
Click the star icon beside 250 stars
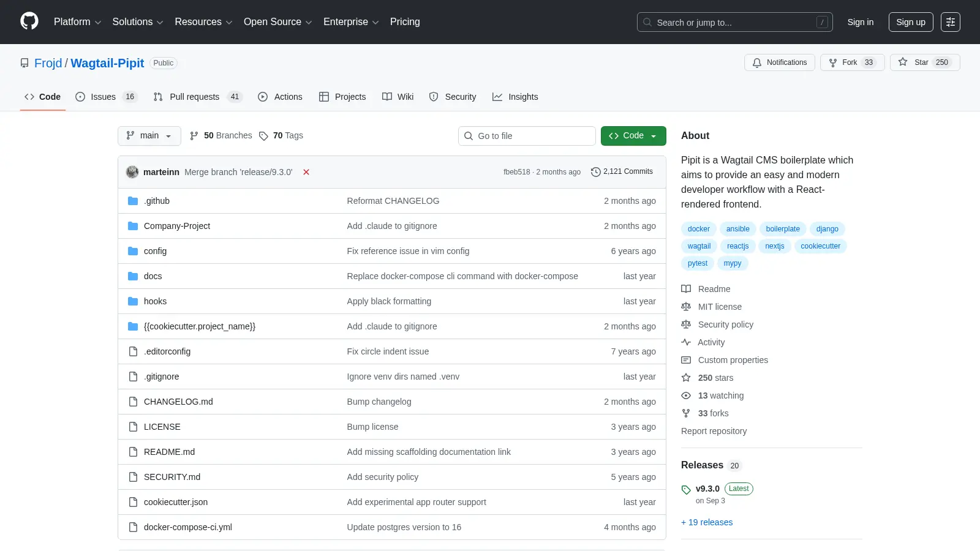pyautogui.click(x=686, y=378)
